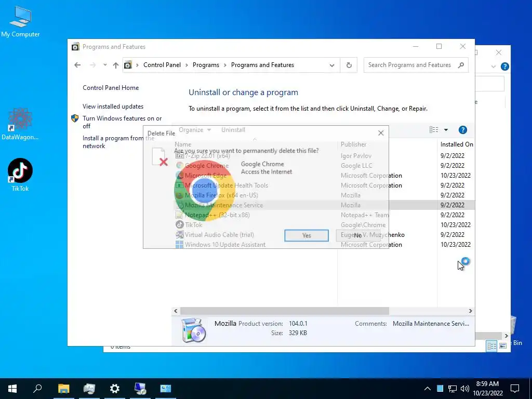
Task: Click horizontal scrollbar left arrow
Action: point(176,311)
